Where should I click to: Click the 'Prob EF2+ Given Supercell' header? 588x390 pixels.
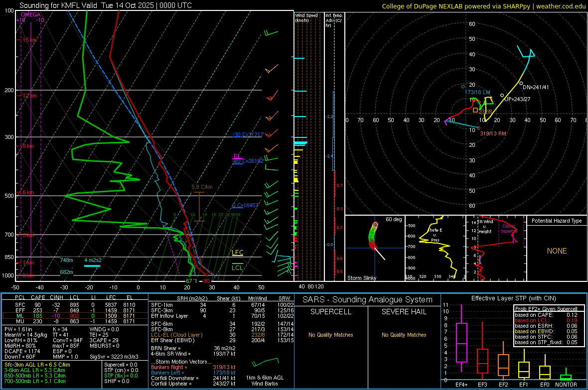(x=546, y=309)
